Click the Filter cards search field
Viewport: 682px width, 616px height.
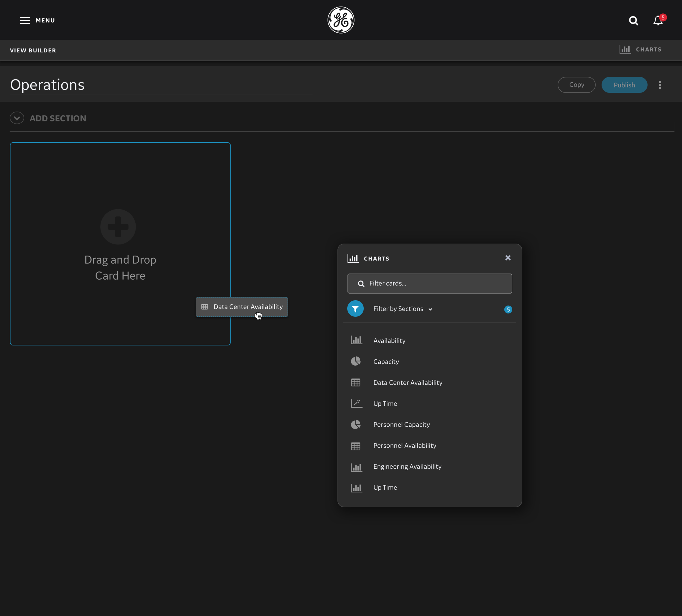click(430, 283)
